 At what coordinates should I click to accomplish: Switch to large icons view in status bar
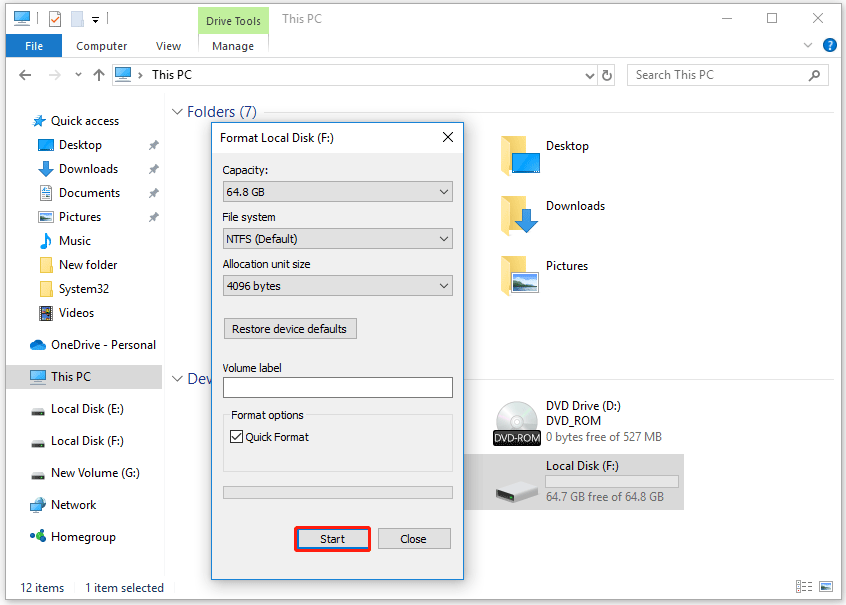[x=828, y=587]
